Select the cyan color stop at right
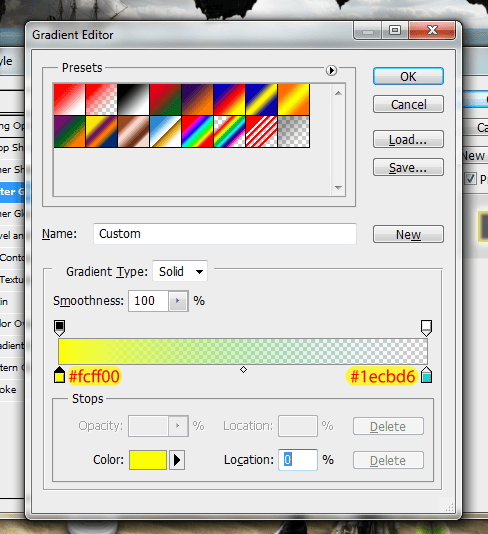The image size is (488, 534). click(426, 375)
